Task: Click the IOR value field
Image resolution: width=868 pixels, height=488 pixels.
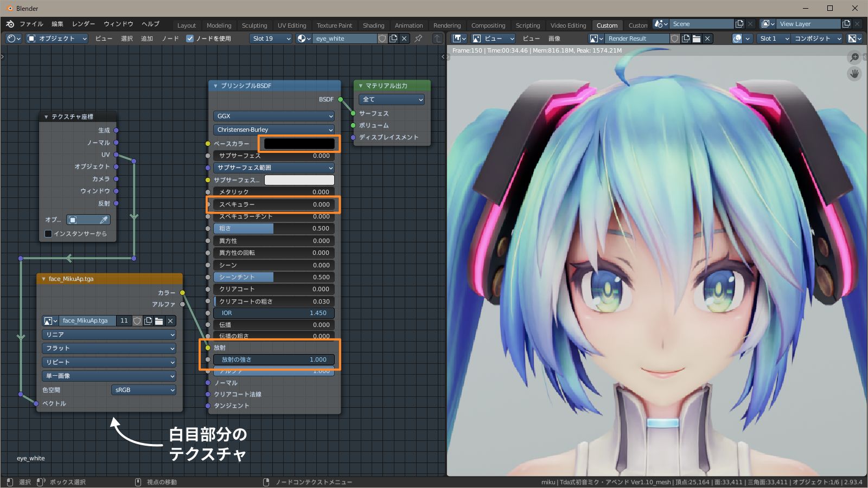Action: pyautogui.click(x=274, y=313)
